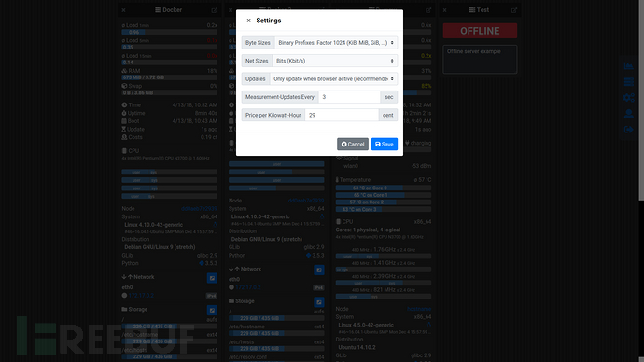This screenshot has height=362, width=644.
Task: Click the Docker panel Network edit icon
Action: [212, 278]
